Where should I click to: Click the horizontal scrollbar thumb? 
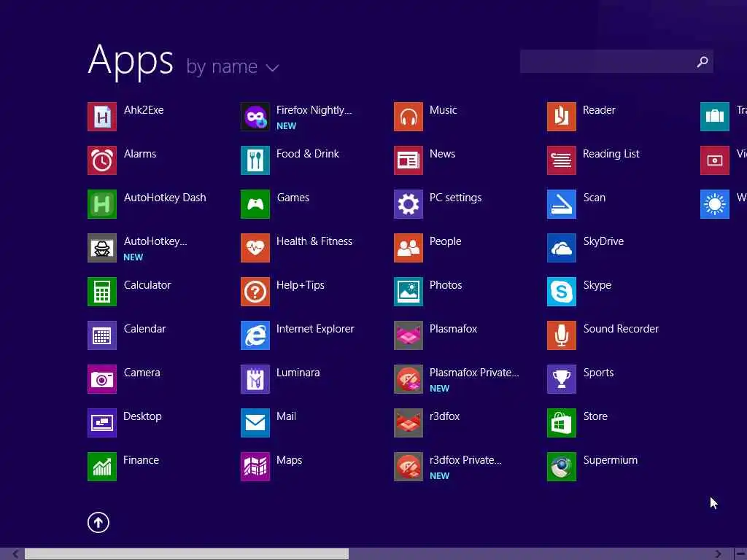click(187, 554)
